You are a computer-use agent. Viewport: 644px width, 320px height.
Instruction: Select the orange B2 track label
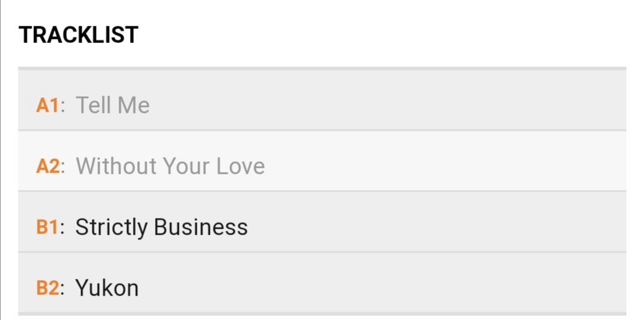[48, 288]
